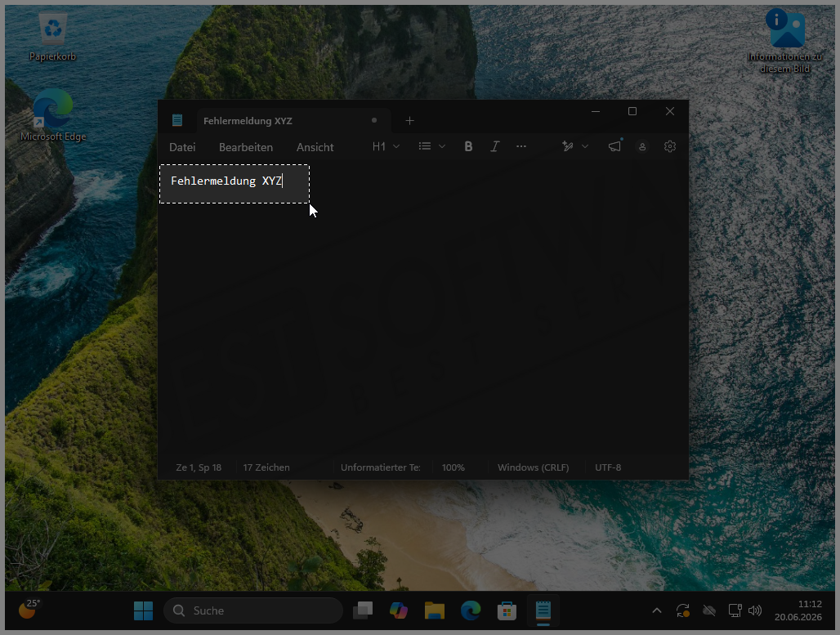The height and width of the screenshot is (635, 840).
Task: Click the Notepad taskbar icon
Action: tap(543, 610)
